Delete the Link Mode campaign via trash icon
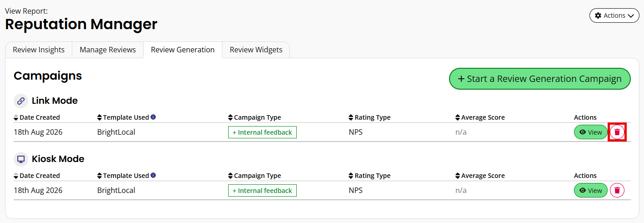 617,132
